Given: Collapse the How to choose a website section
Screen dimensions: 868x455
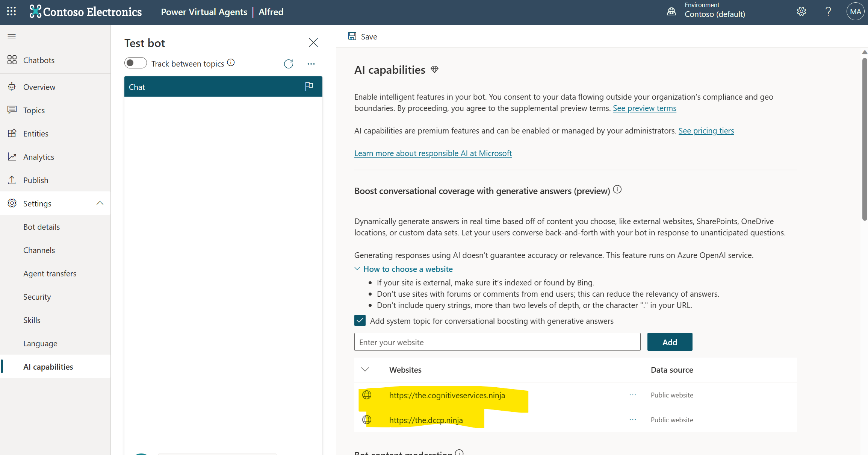Looking at the screenshot, I should 357,268.
